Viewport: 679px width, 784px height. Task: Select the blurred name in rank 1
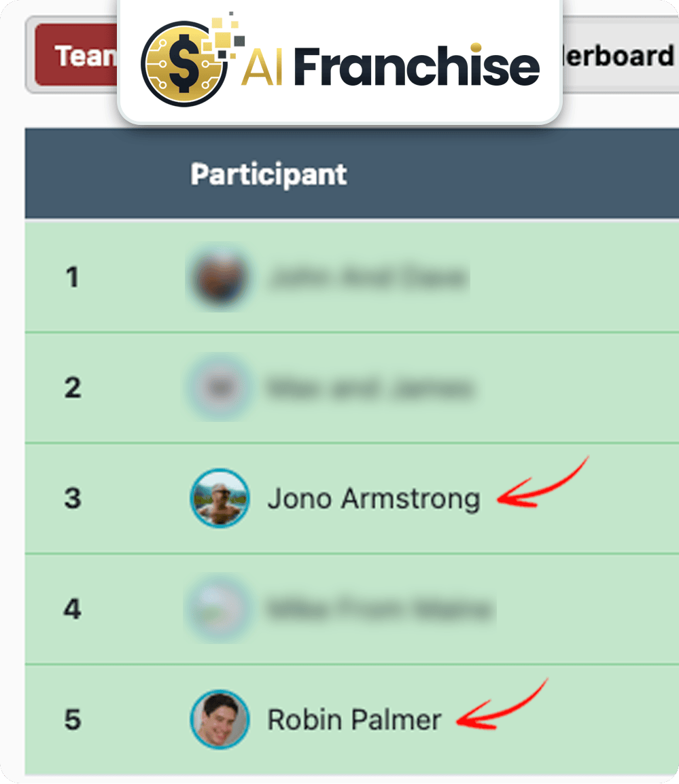368,277
